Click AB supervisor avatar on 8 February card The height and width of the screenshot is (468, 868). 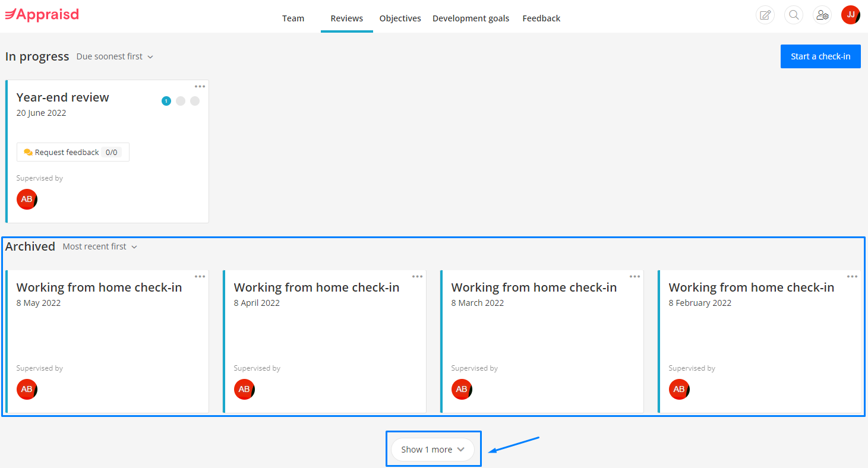(679, 389)
